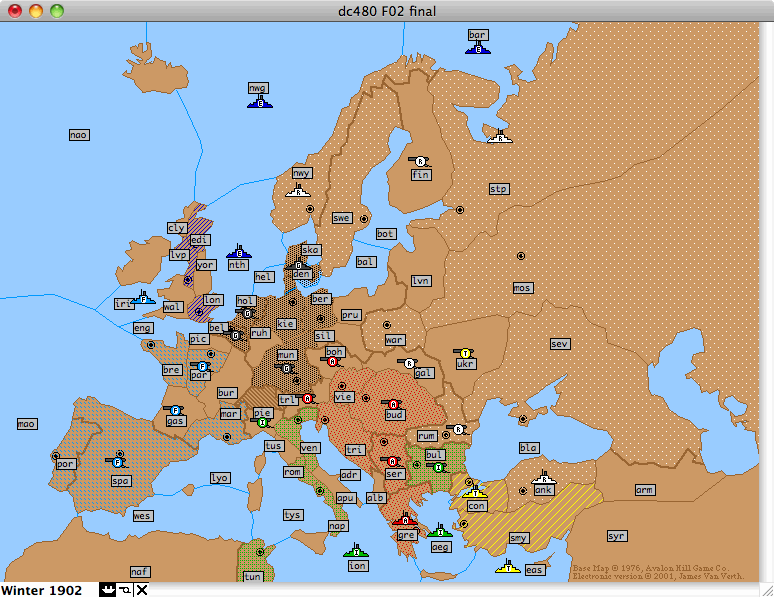This screenshot has height=597, width=774.
Task: Click the 'nao' North Atlantic label
Action: click(x=79, y=135)
